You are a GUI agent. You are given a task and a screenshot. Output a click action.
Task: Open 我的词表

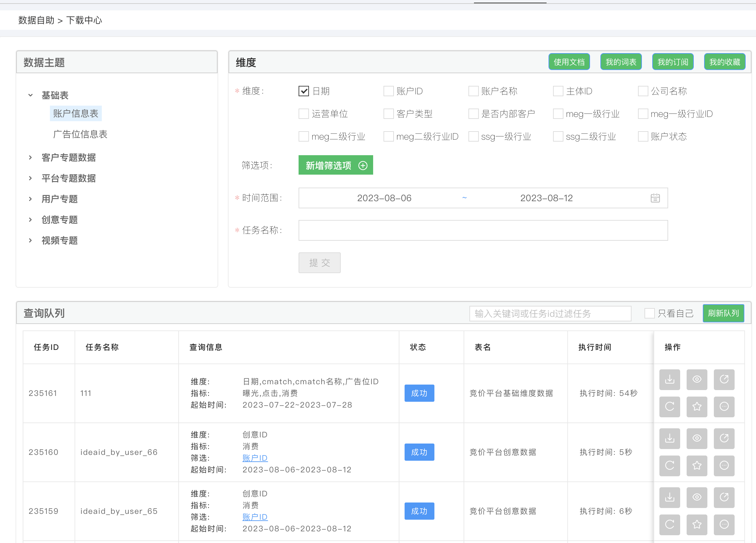pos(621,62)
